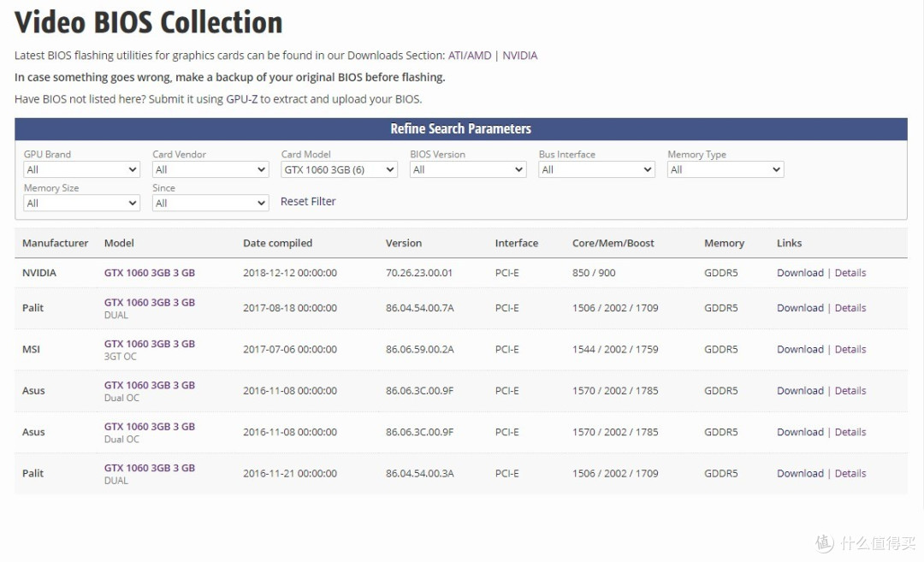Download the NVIDIA manufacturer BIOS version 70.26.23.00.01

800,273
